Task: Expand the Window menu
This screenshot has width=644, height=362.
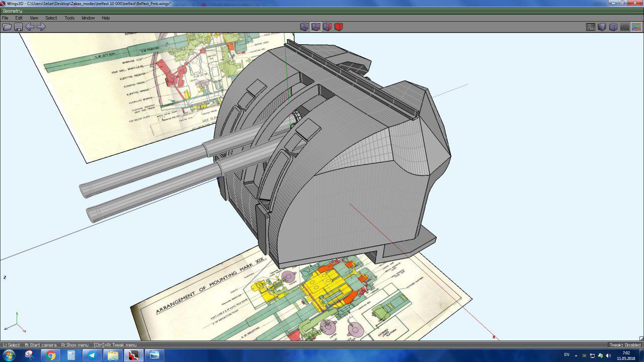Action: coord(88,18)
